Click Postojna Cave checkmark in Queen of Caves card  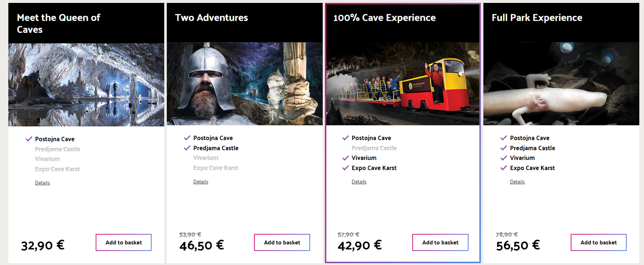pos(29,139)
